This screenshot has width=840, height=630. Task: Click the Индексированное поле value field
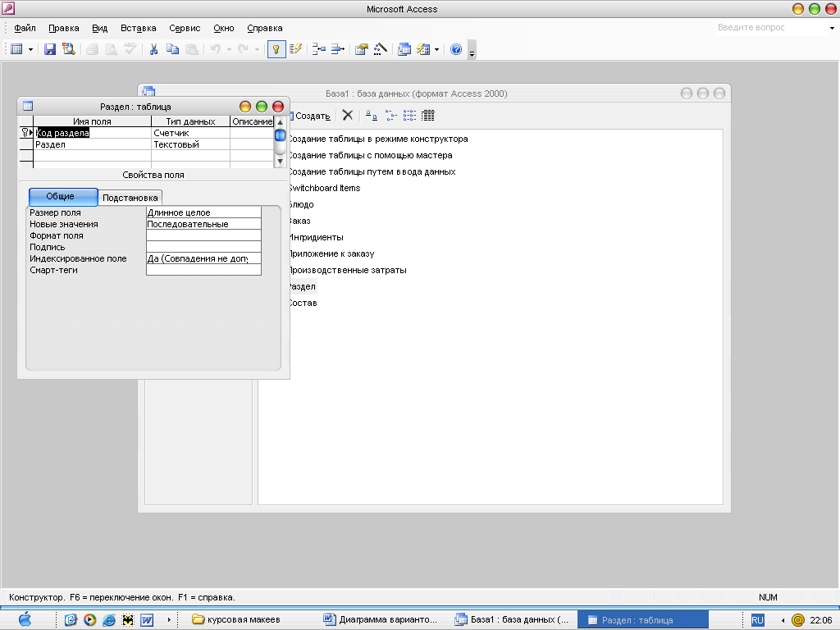[203, 258]
